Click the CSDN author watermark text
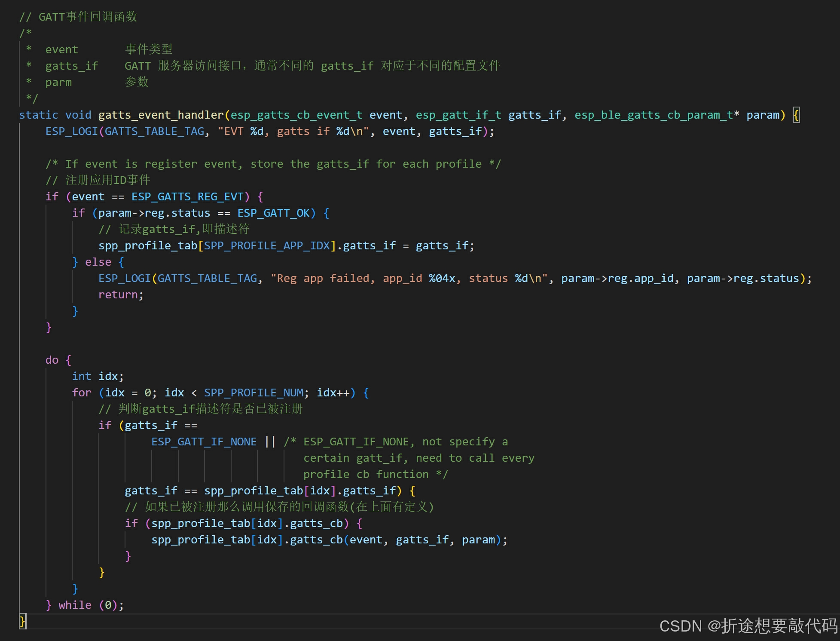Viewport: 840px width, 641px height. point(748,626)
